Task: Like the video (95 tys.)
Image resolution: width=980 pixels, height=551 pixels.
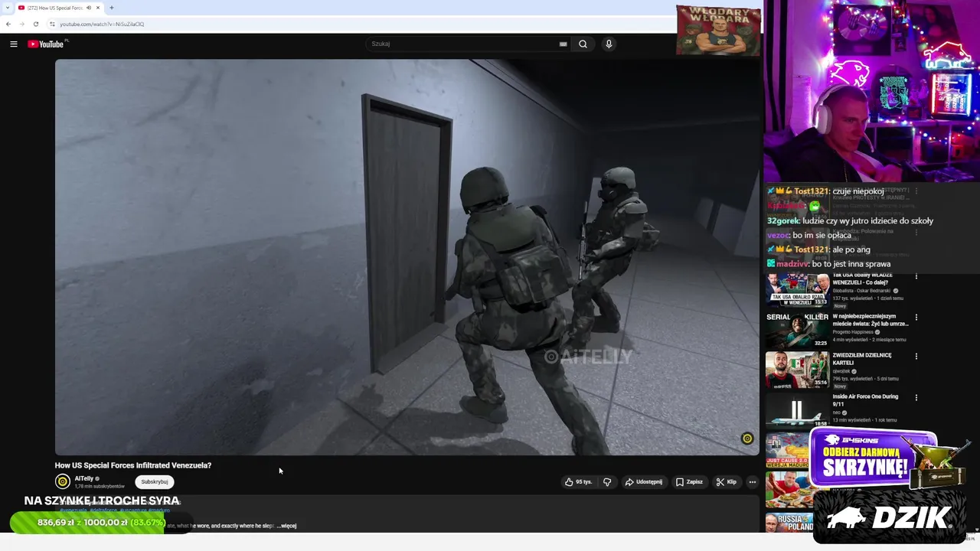Action: tap(579, 482)
